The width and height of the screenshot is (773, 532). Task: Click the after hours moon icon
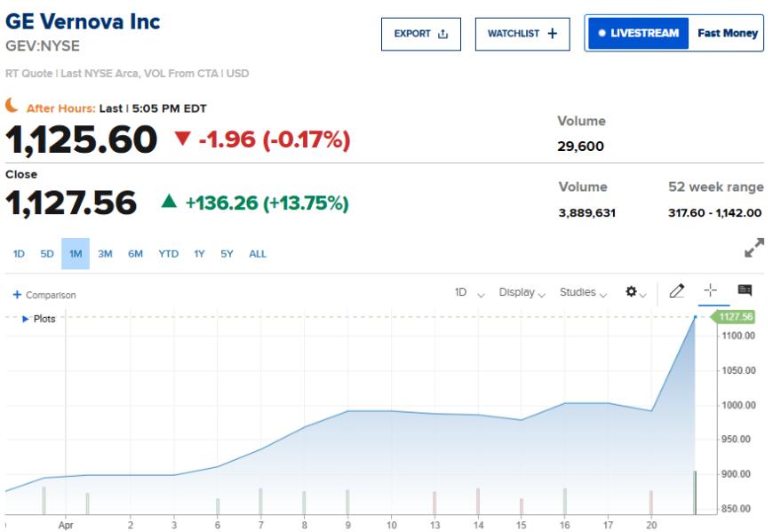point(12,106)
